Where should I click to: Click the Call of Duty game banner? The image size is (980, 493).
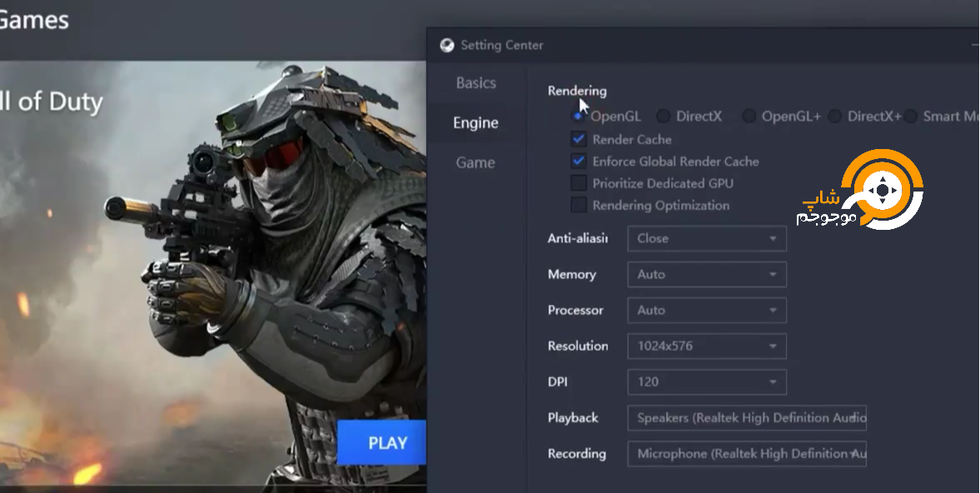click(212, 273)
